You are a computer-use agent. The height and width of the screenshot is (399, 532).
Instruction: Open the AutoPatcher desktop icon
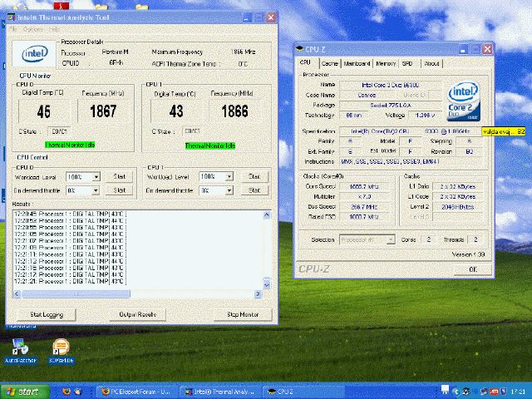[19, 347]
